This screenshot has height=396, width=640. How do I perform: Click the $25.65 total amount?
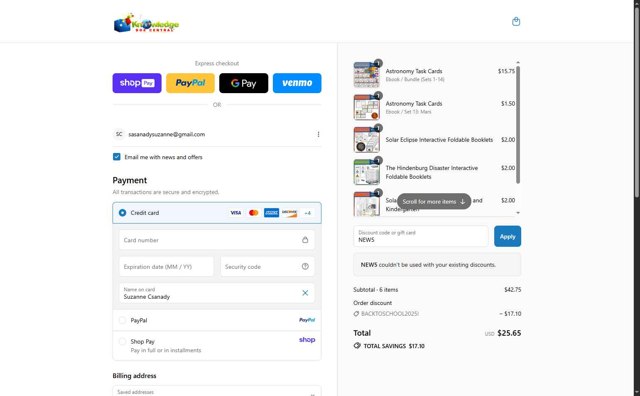tap(509, 333)
